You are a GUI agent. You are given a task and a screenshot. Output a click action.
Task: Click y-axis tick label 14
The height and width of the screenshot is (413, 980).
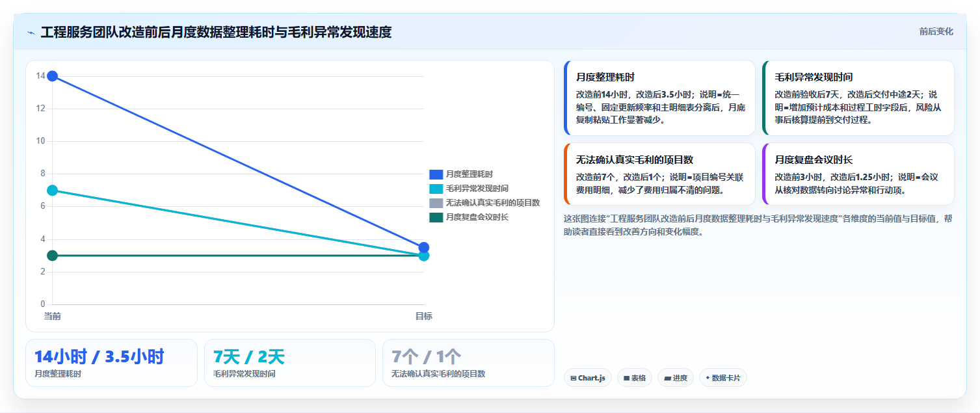pyautogui.click(x=40, y=76)
